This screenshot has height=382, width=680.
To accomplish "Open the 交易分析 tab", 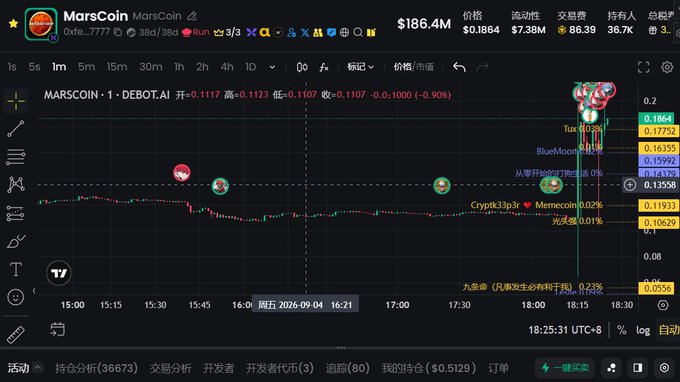I will [x=170, y=368].
